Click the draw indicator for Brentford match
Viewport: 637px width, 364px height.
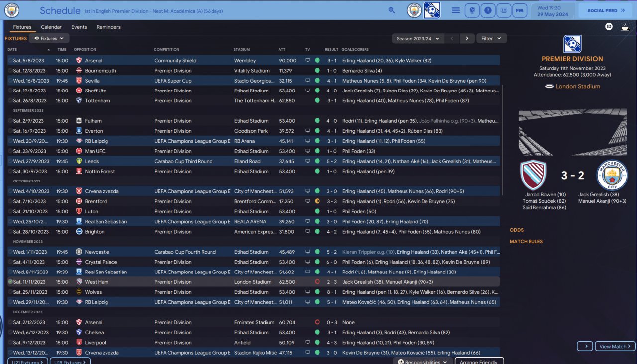318,201
